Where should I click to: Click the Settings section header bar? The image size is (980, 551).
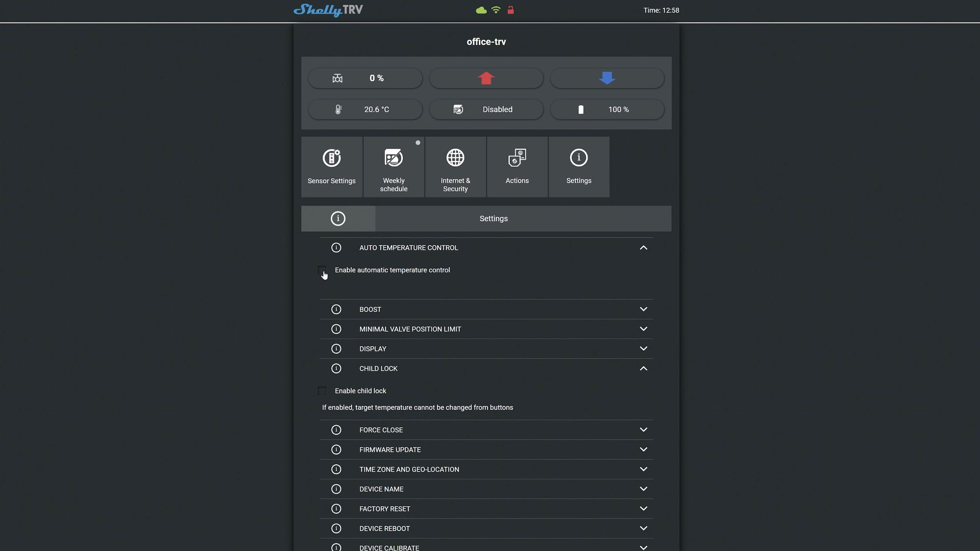pyautogui.click(x=486, y=218)
